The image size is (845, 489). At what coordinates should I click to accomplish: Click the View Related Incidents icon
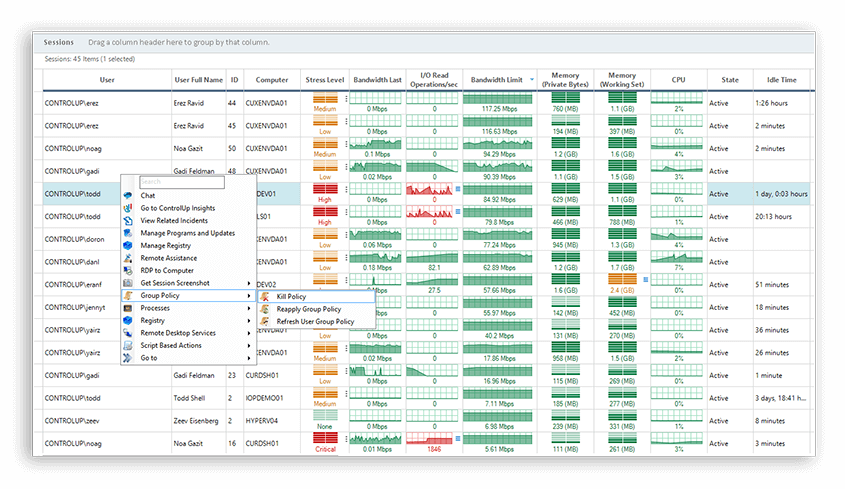pyautogui.click(x=128, y=221)
